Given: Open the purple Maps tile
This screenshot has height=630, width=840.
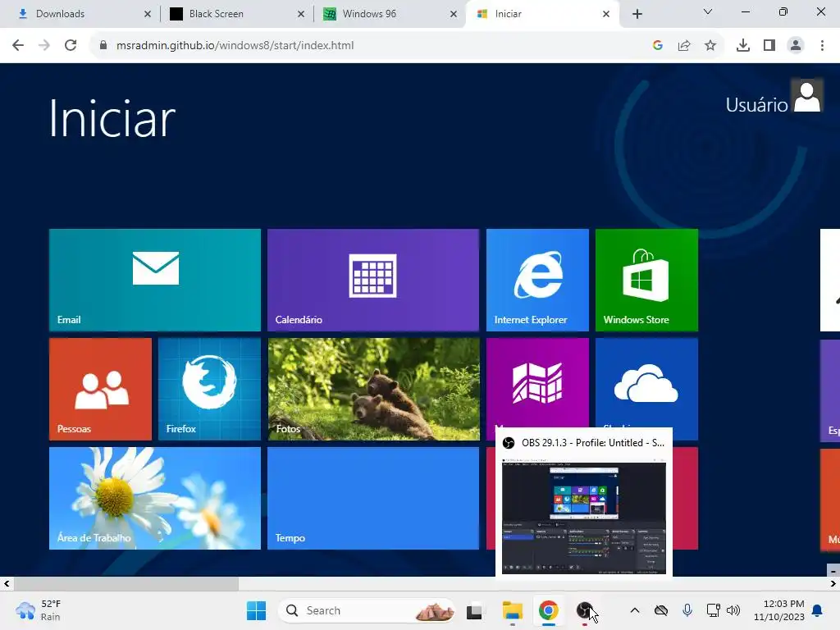Looking at the screenshot, I should [537, 382].
